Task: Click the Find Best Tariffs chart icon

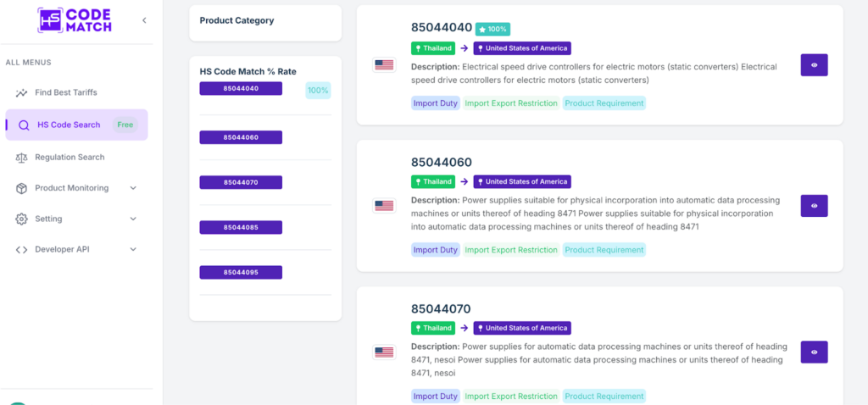Action: (x=21, y=92)
